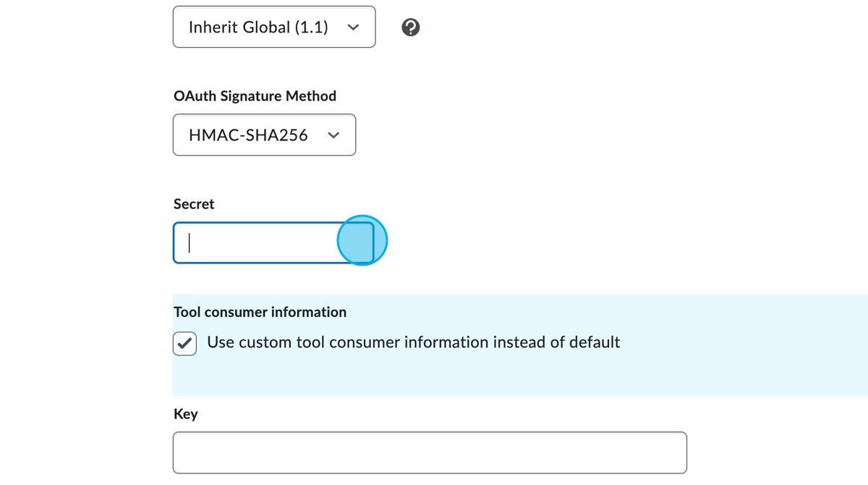Toggle the Tool consumer information checkbox
Viewport: 868px width, 485px height.
click(x=184, y=343)
